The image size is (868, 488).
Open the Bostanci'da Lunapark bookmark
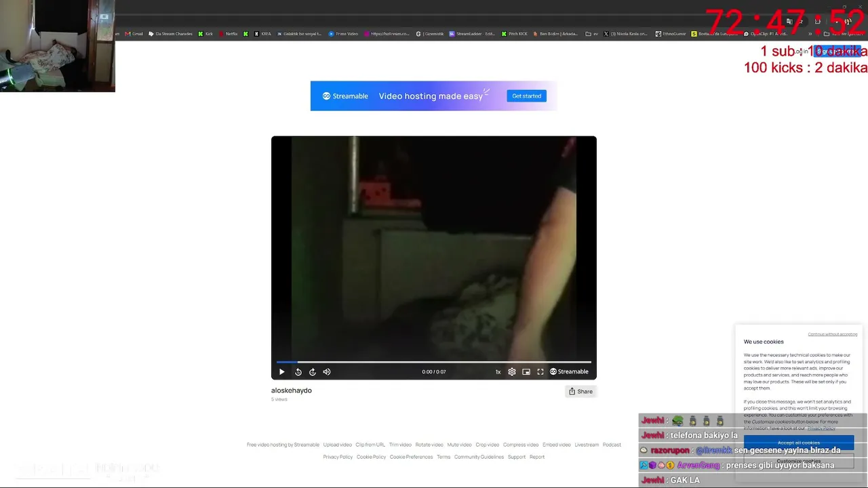pos(714,34)
